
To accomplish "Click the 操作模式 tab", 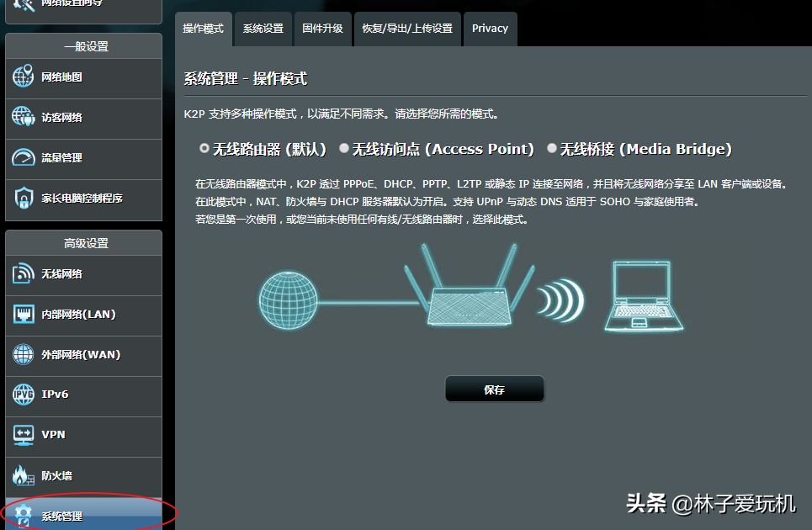I will click(x=204, y=29).
